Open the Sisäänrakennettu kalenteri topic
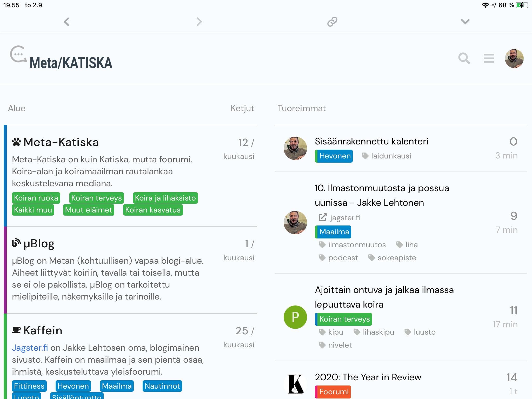532x399 pixels. point(371,141)
